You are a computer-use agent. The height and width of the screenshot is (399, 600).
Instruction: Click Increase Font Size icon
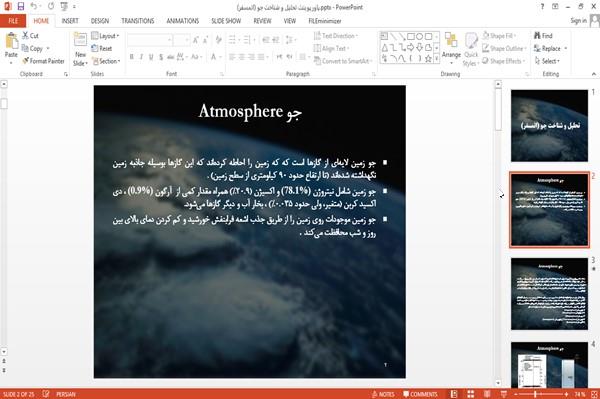click(196, 40)
